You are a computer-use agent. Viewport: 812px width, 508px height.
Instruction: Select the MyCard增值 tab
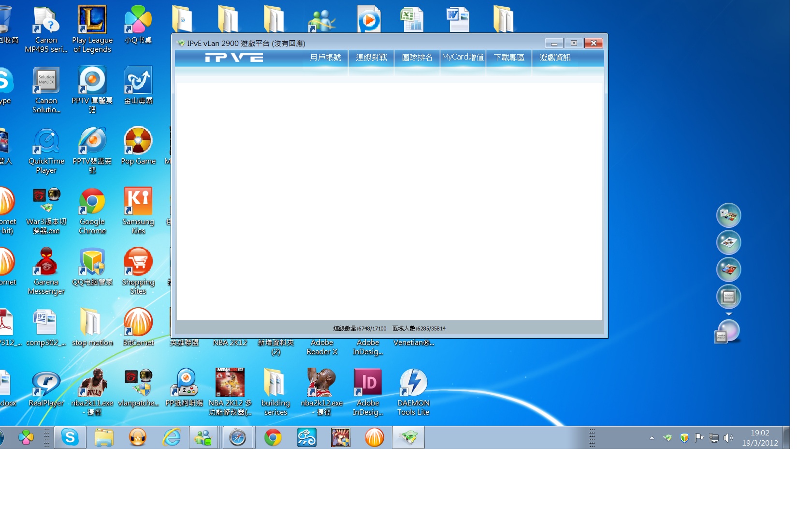[463, 58]
